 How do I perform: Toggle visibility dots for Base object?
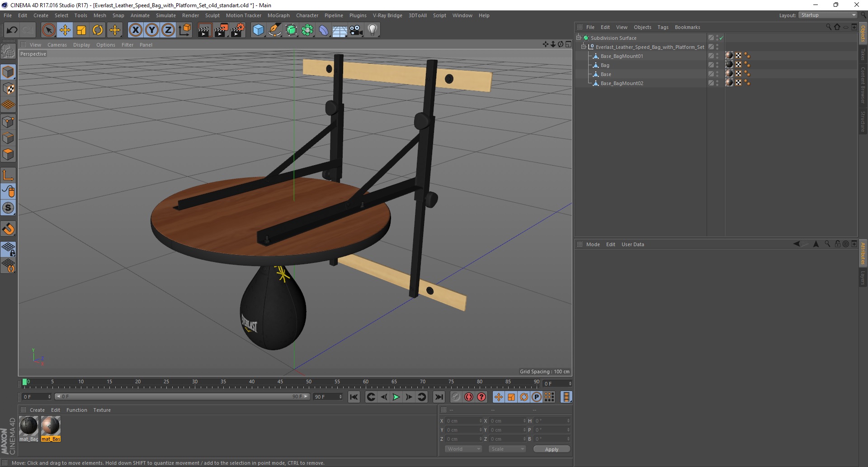click(717, 74)
